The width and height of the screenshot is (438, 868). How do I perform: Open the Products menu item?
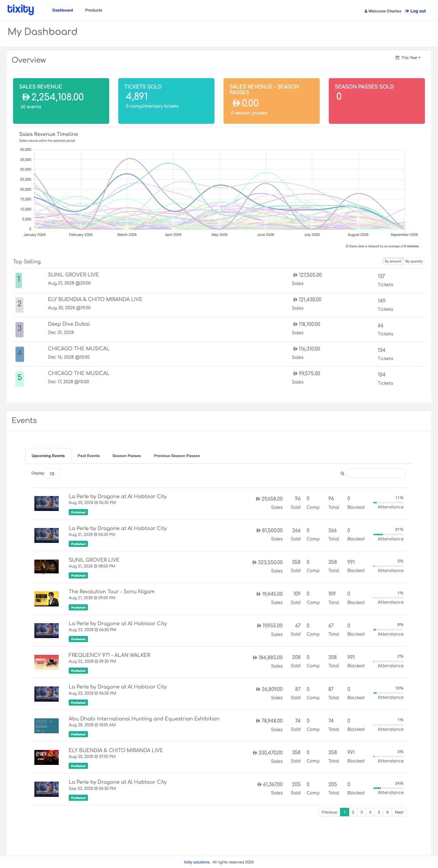94,10
